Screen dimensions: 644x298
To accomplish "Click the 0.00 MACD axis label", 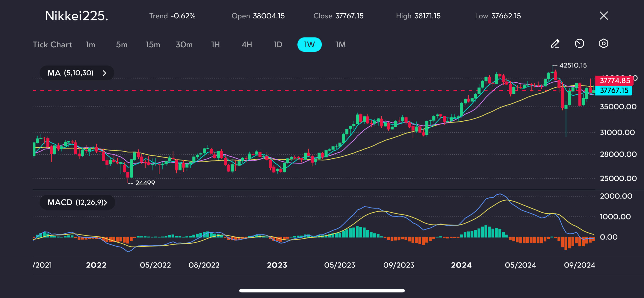I will pos(609,237).
